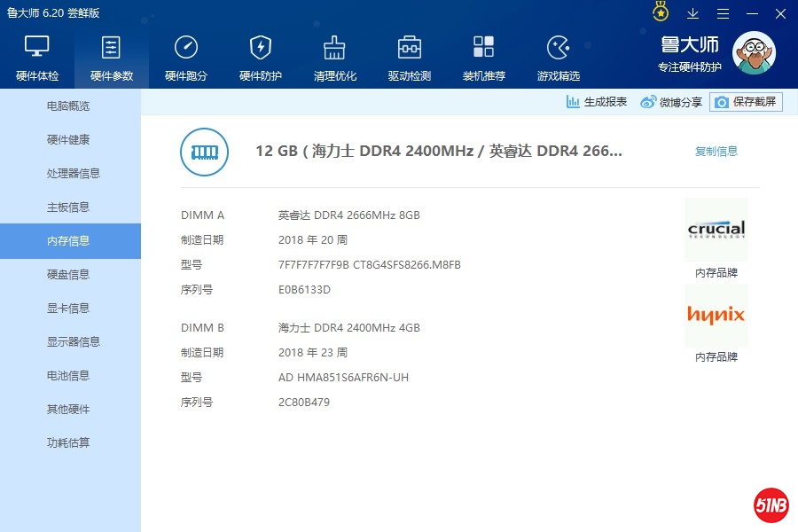The image size is (798, 532).
Task: Open 游戏精选 game icon
Action: point(558,48)
